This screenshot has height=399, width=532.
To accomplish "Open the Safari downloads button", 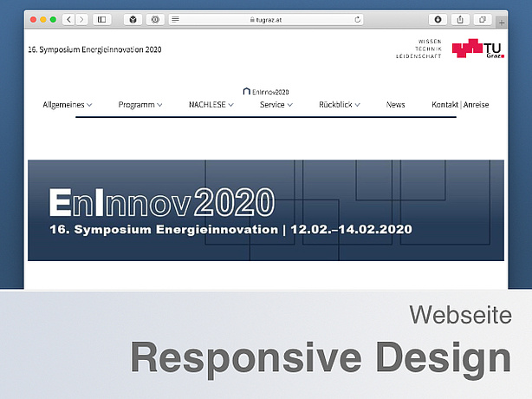I will (x=438, y=19).
